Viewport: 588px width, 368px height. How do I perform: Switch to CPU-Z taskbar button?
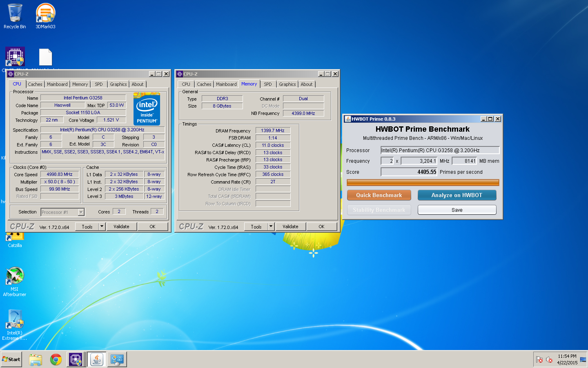pyautogui.click(x=76, y=359)
